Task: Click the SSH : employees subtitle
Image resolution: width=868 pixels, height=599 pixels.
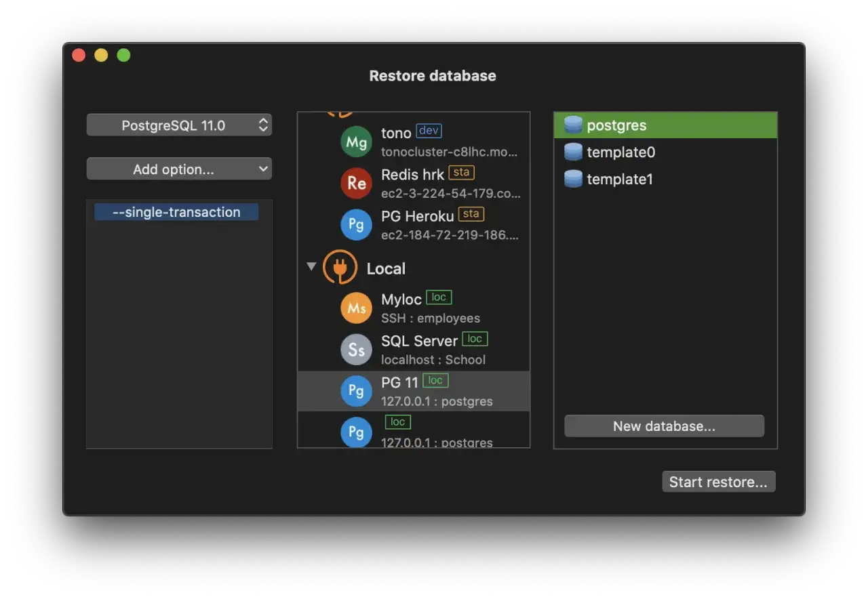Action: pos(431,318)
